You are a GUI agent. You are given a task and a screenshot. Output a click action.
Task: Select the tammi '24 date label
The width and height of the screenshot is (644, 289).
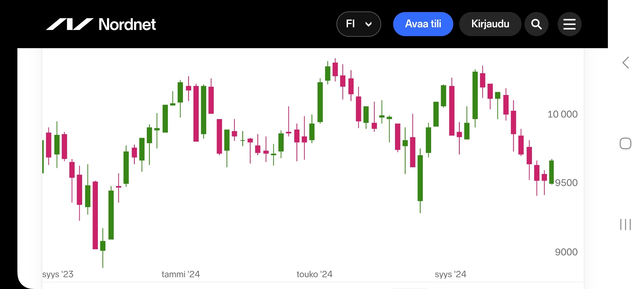click(181, 274)
